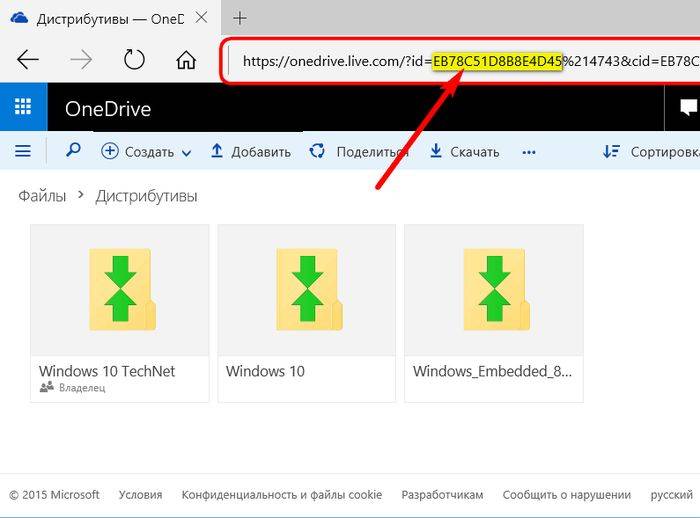700x518 pixels.
Task: Click the Дистрибутивы breadcrumb
Action: tap(146, 196)
